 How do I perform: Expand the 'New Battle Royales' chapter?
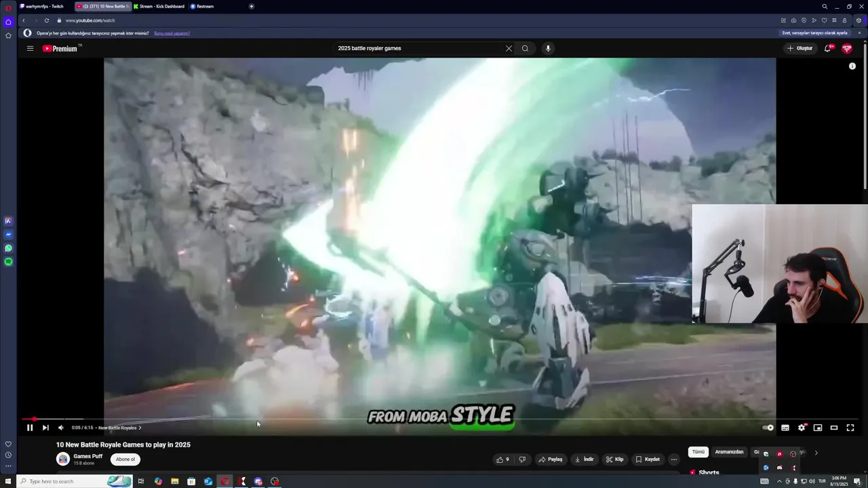120,428
